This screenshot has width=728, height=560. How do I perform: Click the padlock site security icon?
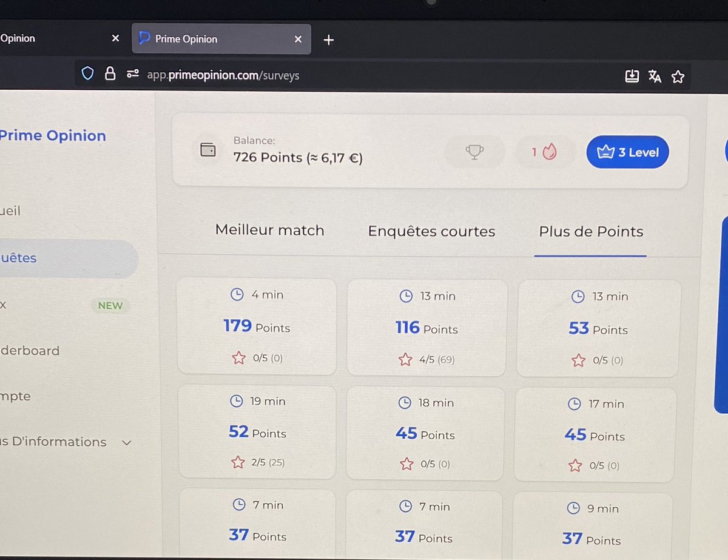coord(110,73)
